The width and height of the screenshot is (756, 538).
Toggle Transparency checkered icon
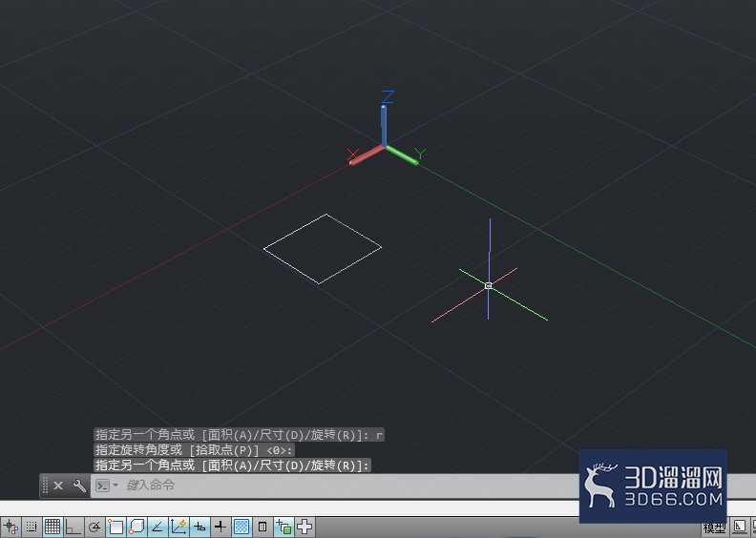[241, 527]
